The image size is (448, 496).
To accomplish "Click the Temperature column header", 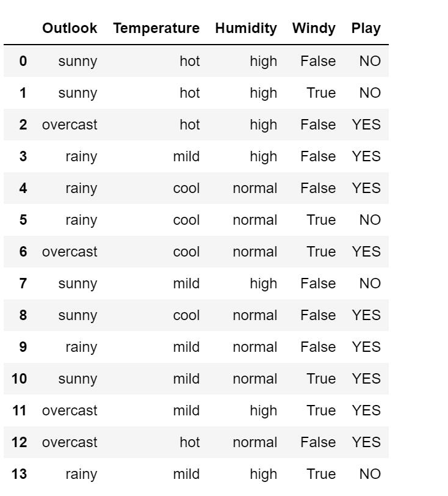I will 156,28.
